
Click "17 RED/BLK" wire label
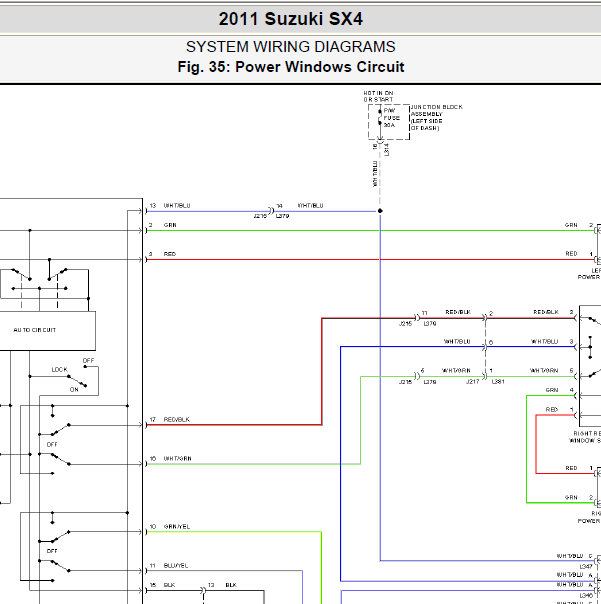170,419
